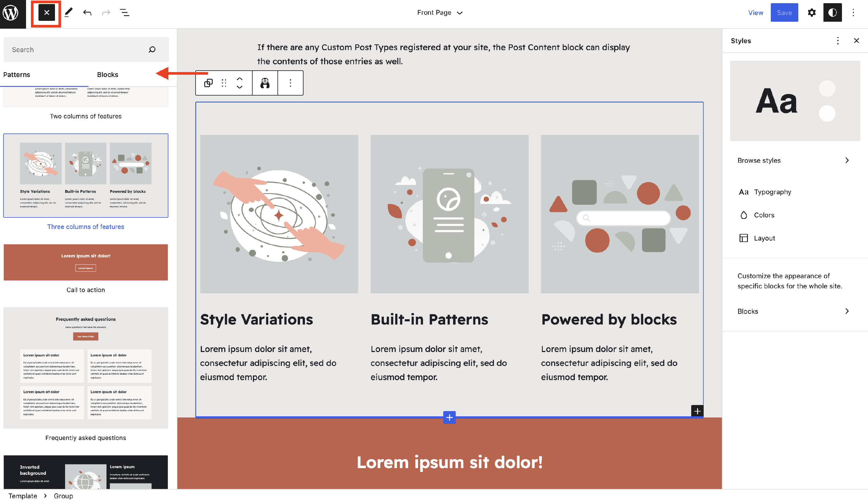Toggle the Settings gear sidebar
This screenshot has height=502, width=868.
pos(812,13)
